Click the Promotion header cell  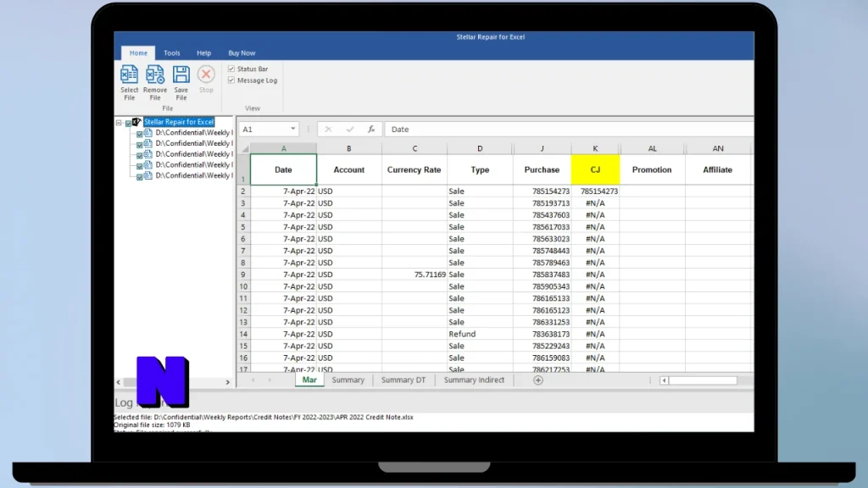click(652, 169)
